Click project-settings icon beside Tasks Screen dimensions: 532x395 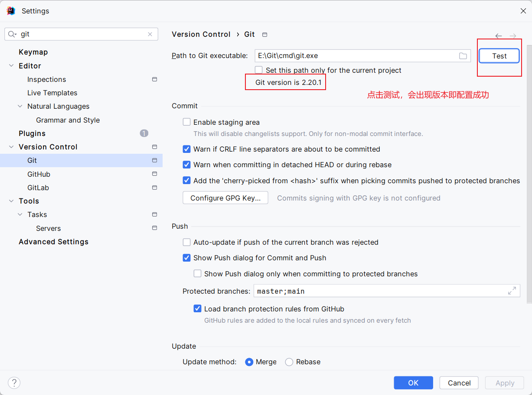coord(154,214)
